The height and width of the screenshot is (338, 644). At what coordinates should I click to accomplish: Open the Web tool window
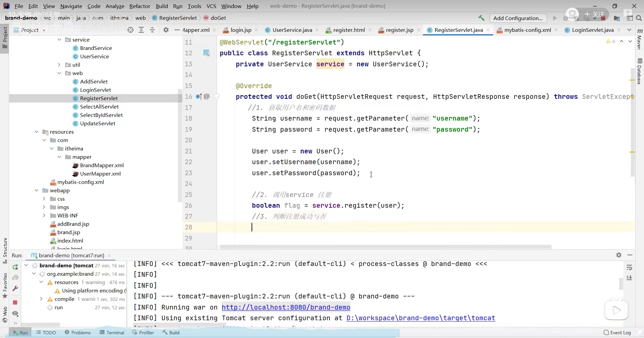[x=5, y=315]
